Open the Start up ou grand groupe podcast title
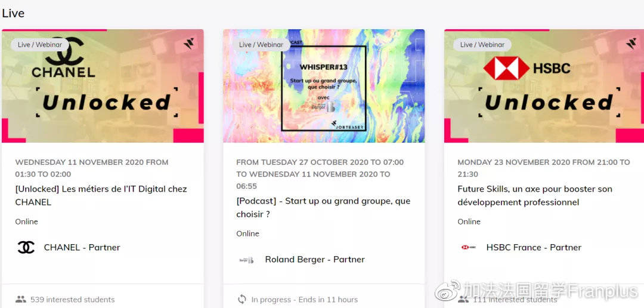This screenshot has height=308, width=644. click(323, 208)
